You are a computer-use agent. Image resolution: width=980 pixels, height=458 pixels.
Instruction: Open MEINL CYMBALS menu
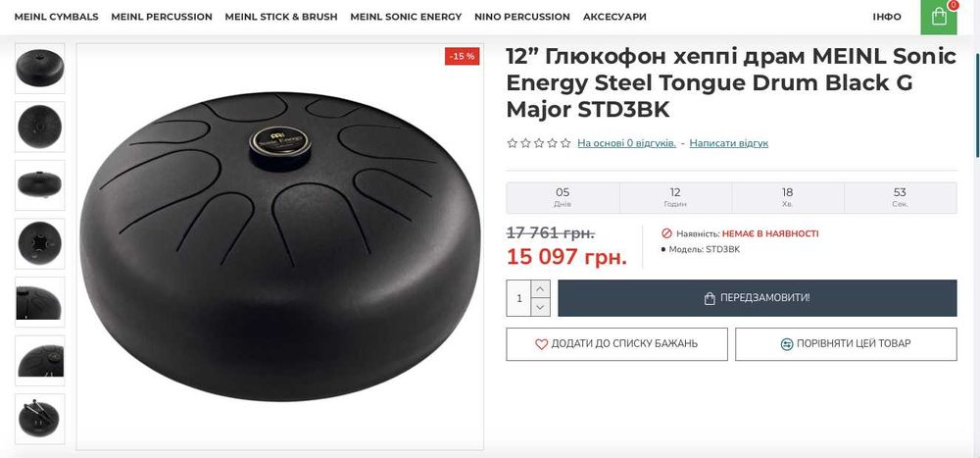(56, 17)
